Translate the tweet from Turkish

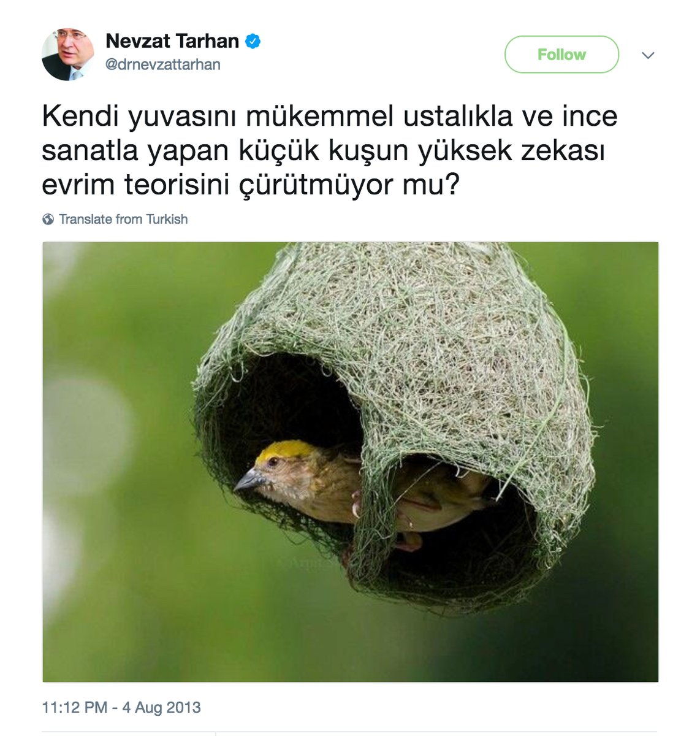click(x=123, y=219)
